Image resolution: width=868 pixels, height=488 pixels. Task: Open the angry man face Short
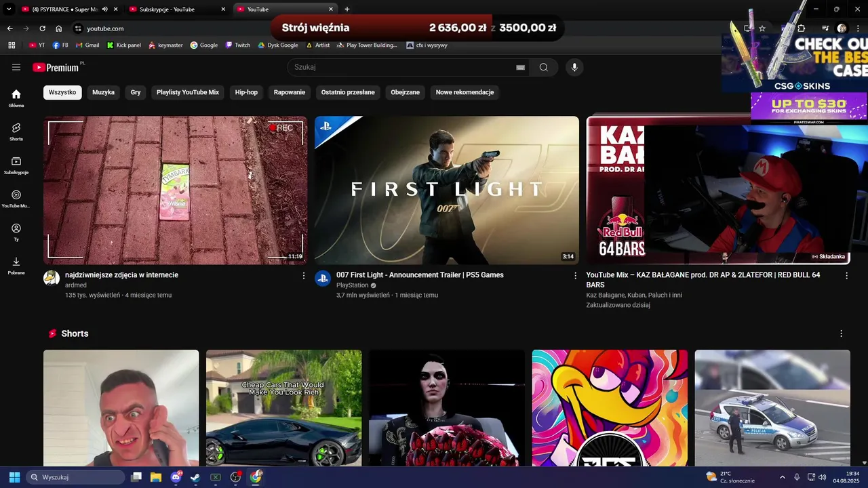pos(121,408)
